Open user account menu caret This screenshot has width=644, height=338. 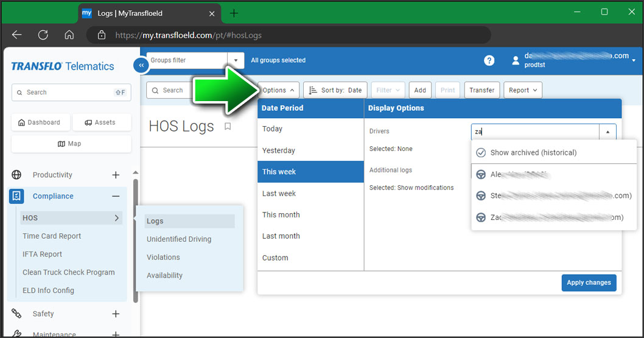coord(634,60)
